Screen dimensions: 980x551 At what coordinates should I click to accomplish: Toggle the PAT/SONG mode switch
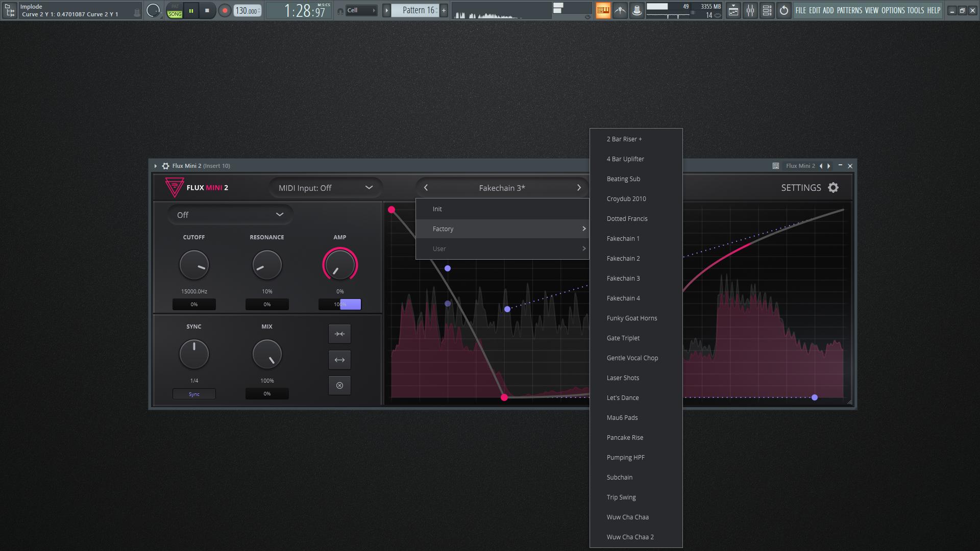click(175, 11)
